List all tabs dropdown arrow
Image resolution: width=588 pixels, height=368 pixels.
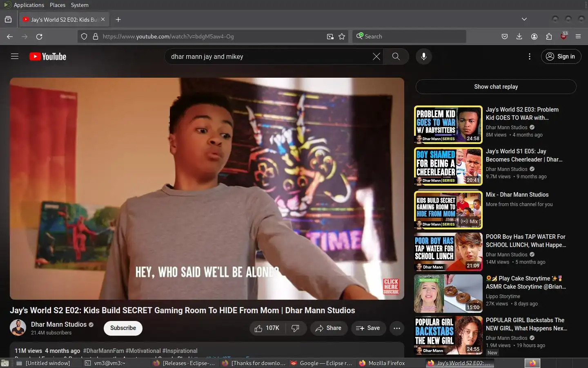tap(524, 19)
